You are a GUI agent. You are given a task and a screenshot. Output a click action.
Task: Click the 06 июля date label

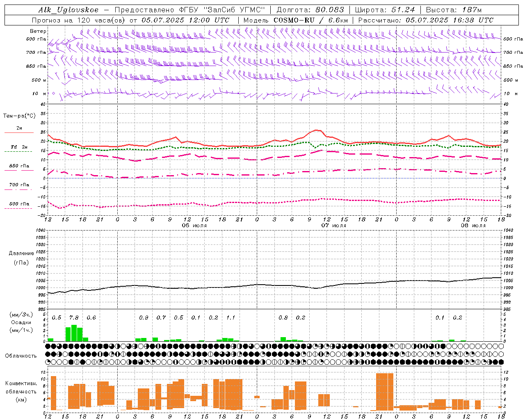click(194, 226)
